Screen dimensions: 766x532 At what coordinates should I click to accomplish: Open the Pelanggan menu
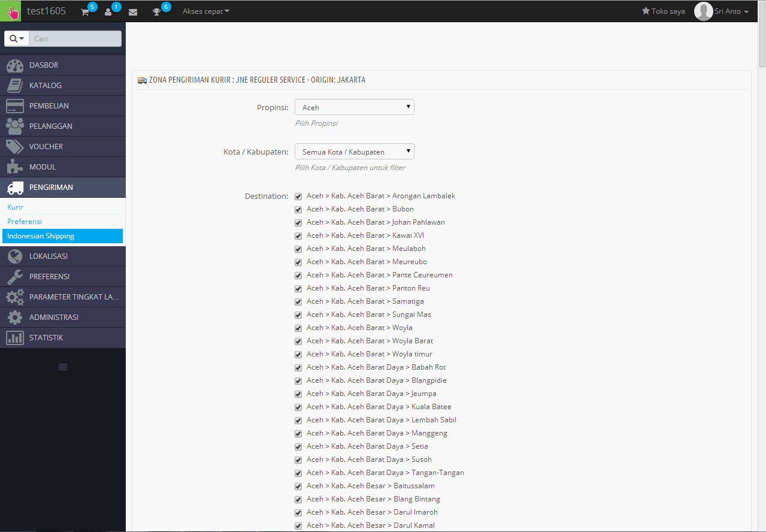63,126
